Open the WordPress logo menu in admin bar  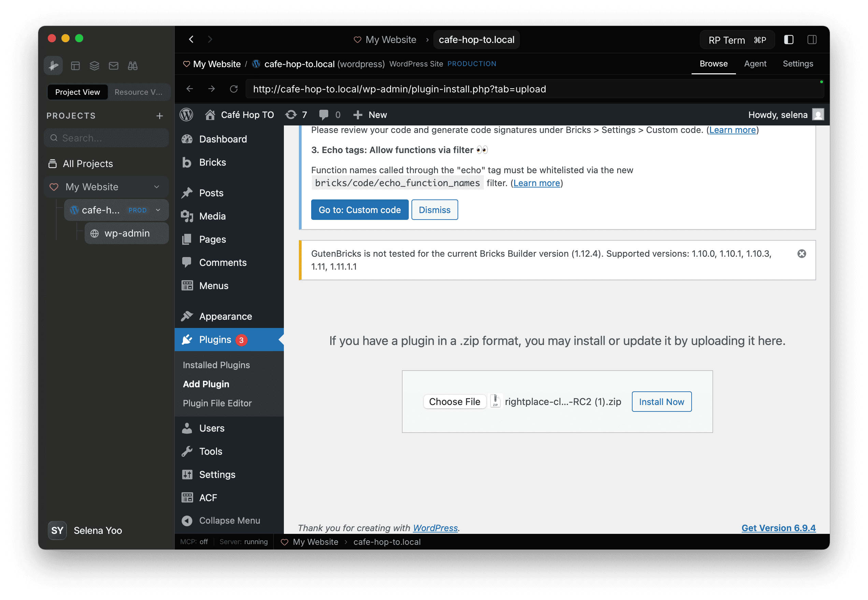[187, 115]
